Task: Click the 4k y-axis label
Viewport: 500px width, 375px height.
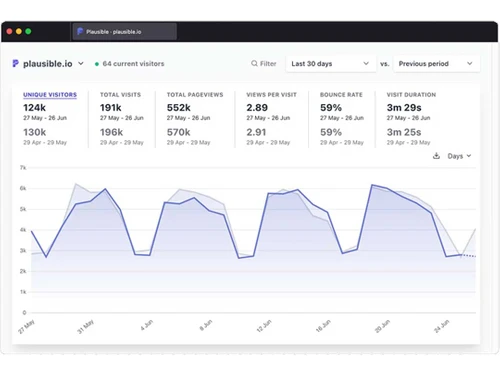Action: click(x=23, y=230)
